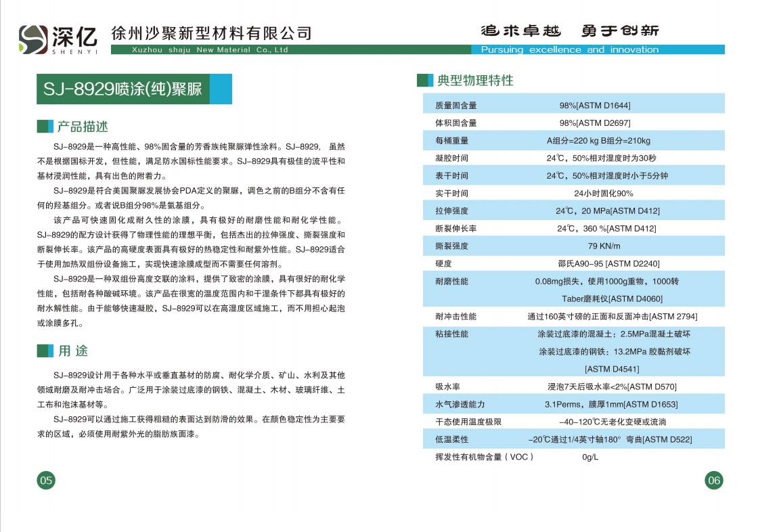The image size is (758, 532).
Task: Click the value '24小时固化90%'
Action: (603, 194)
